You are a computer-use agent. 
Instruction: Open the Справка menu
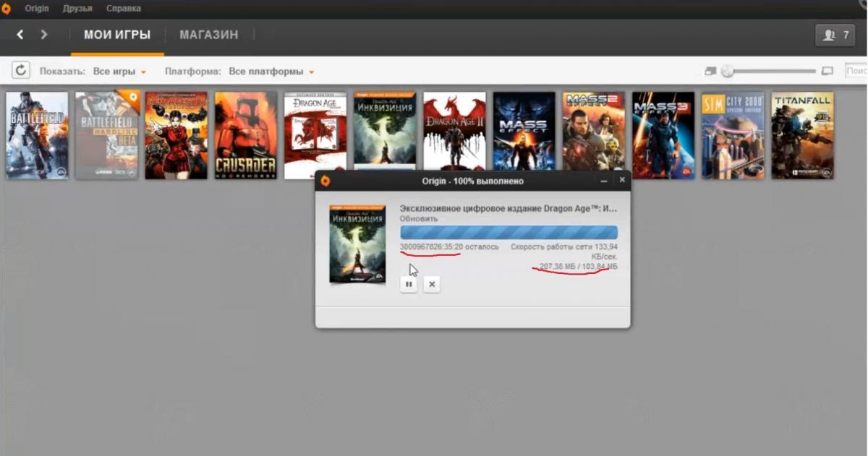coord(124,9)
